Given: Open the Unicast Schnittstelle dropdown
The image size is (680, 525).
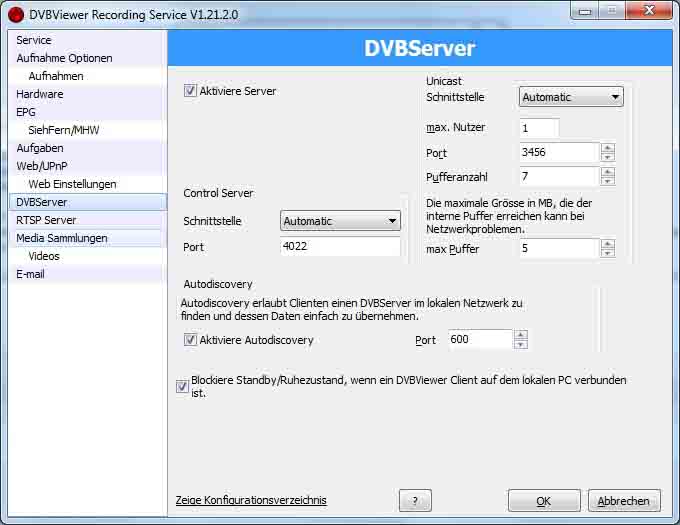Looking at the screenshot, I should (571, 97).
